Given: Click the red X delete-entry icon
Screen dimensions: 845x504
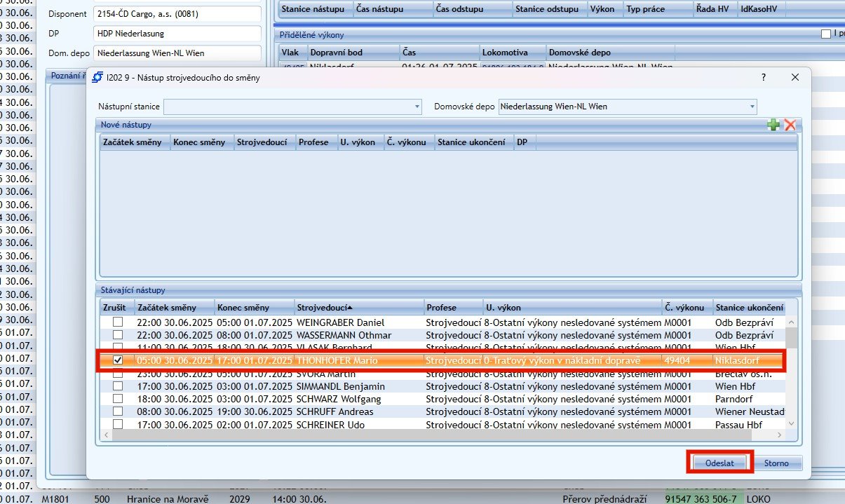Looking at the screenshot, I should (790, 125).
